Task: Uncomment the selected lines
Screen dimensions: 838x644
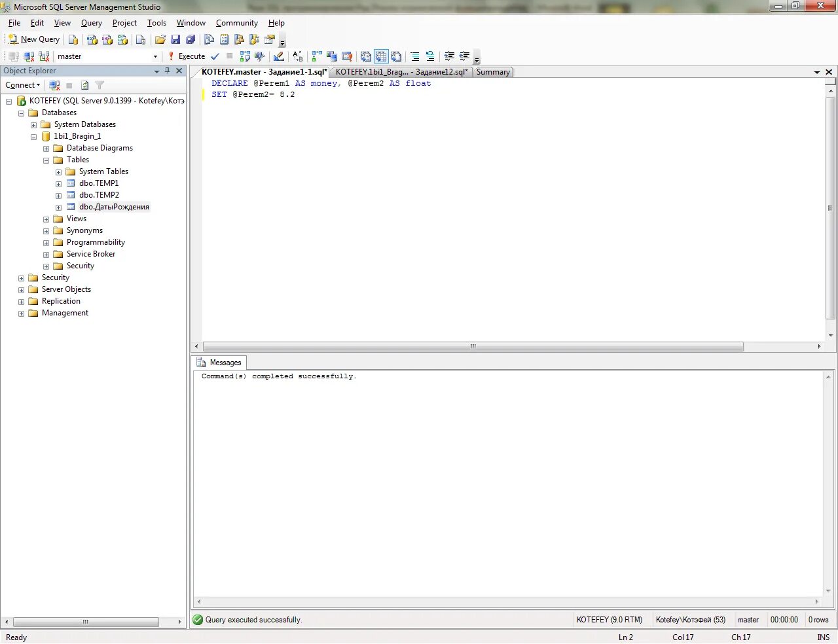Action: tap(430, 56)
